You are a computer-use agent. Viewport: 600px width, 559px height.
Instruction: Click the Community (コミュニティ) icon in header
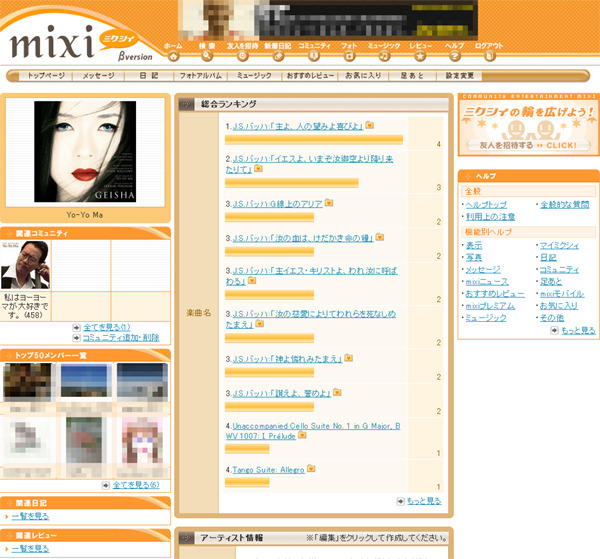pos(314,56)
